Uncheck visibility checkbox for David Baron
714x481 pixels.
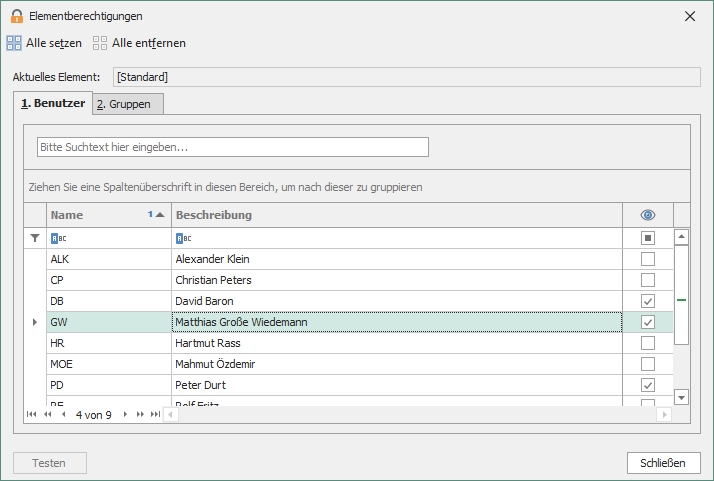coord(647,301)
